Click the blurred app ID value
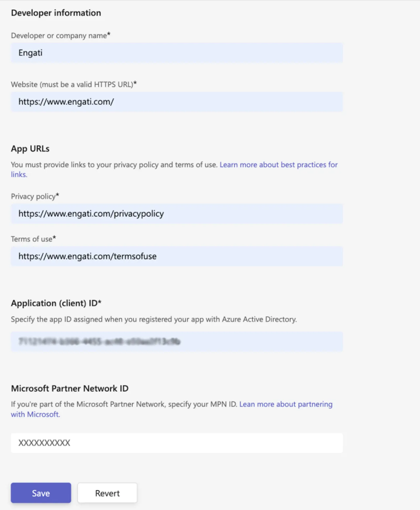Screen dimensions: 420x510 98,342
